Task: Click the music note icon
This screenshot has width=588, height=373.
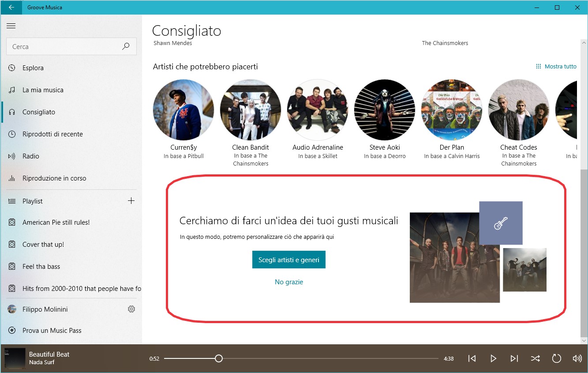Action: click(x=12, y=90)
